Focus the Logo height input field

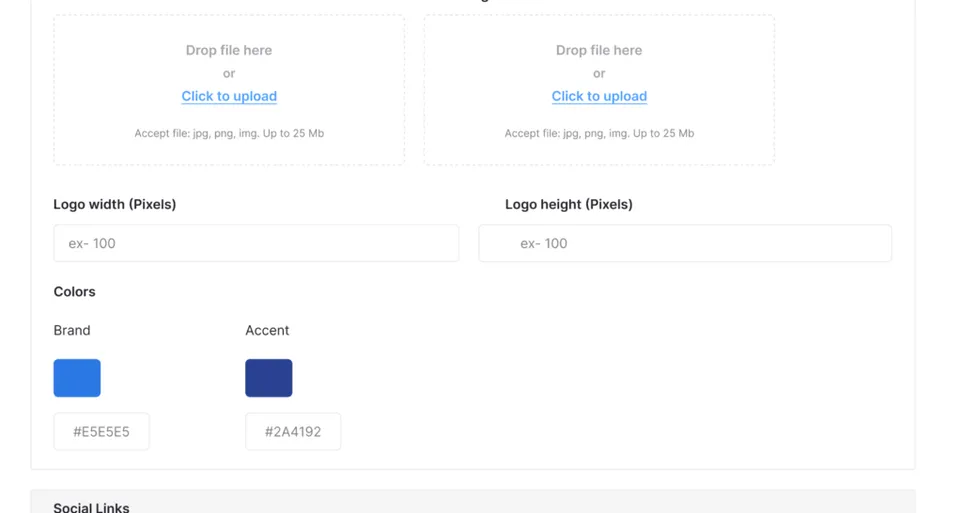click(x=685, y=243)
